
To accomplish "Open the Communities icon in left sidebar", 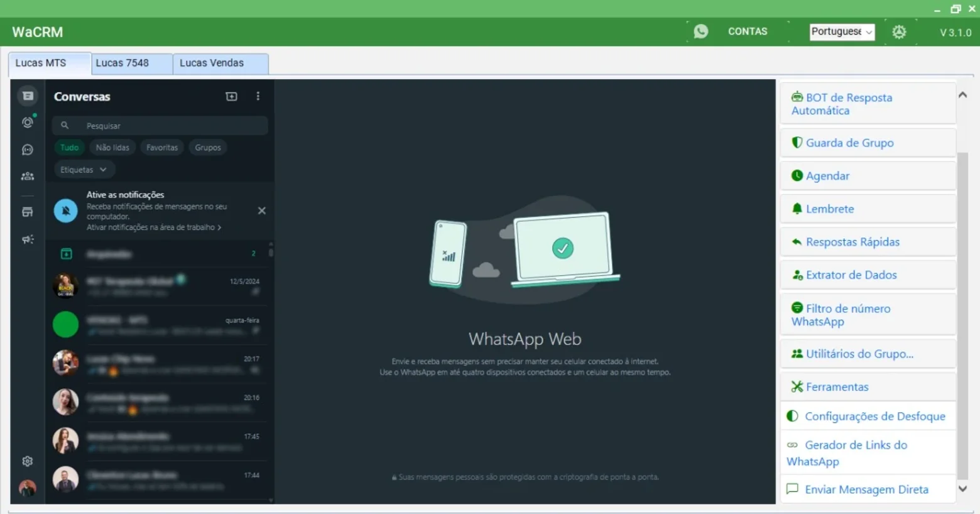I will pos(28,177).
